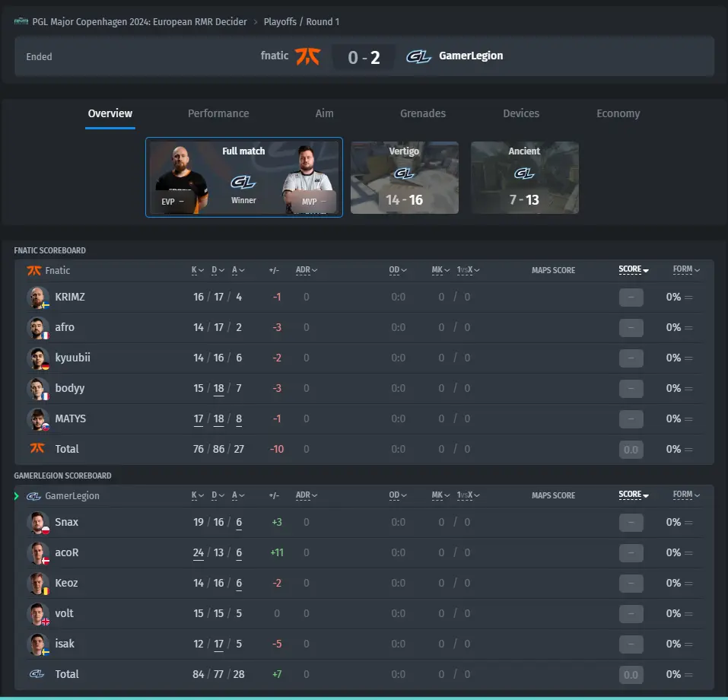Screen dimensions: 728x700
Task: Open afro player avatar
Action: point(37,328)
